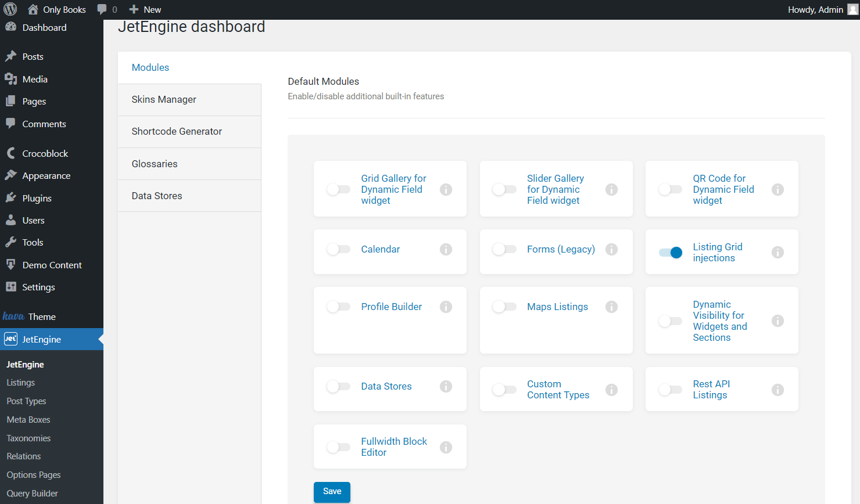Open the Data Stores tab in left panel

click(x=189, y=196)
